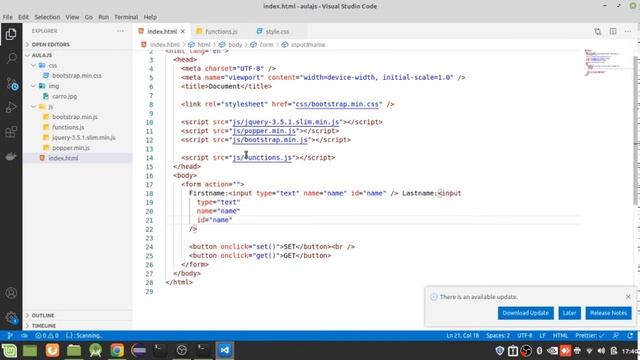This screenshot has height=360, width=640.
Task: Expand the Timeline panel
Action: point(44,326)
